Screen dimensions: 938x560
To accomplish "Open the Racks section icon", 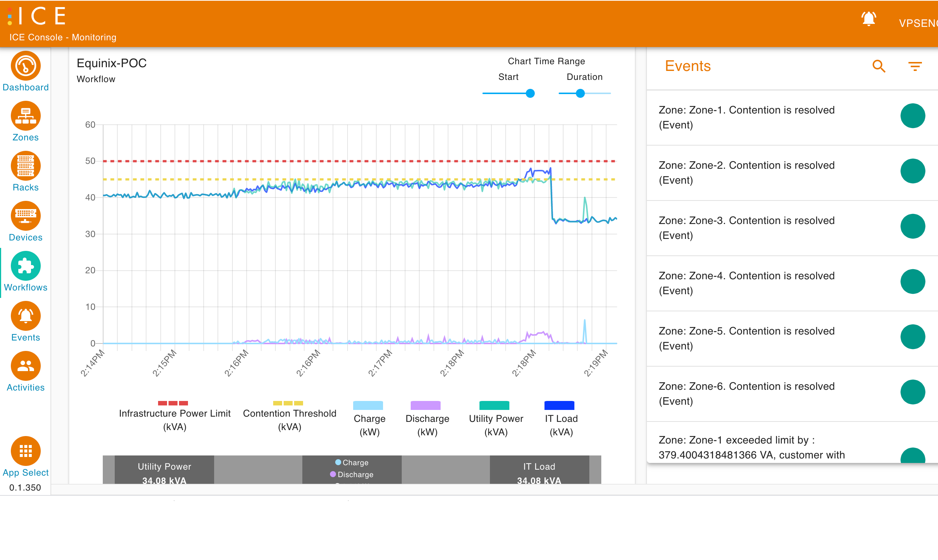I will point(25,167).
